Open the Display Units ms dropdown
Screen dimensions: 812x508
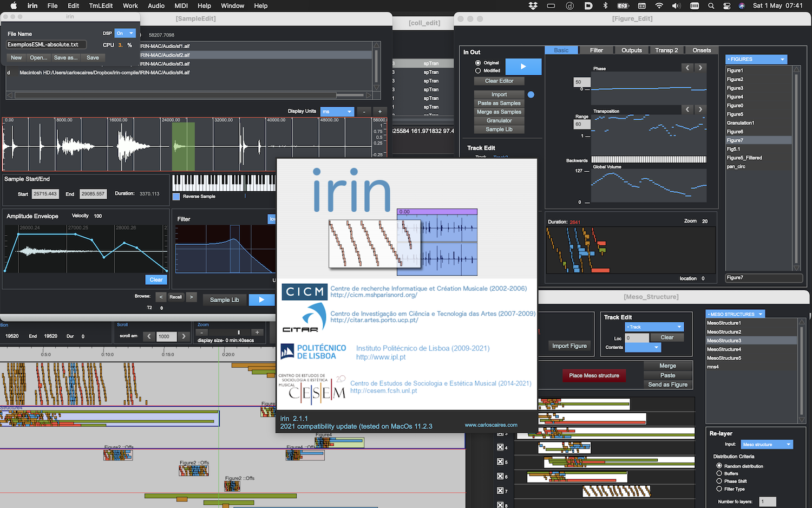pyautogui.click(x=337, y=112)
